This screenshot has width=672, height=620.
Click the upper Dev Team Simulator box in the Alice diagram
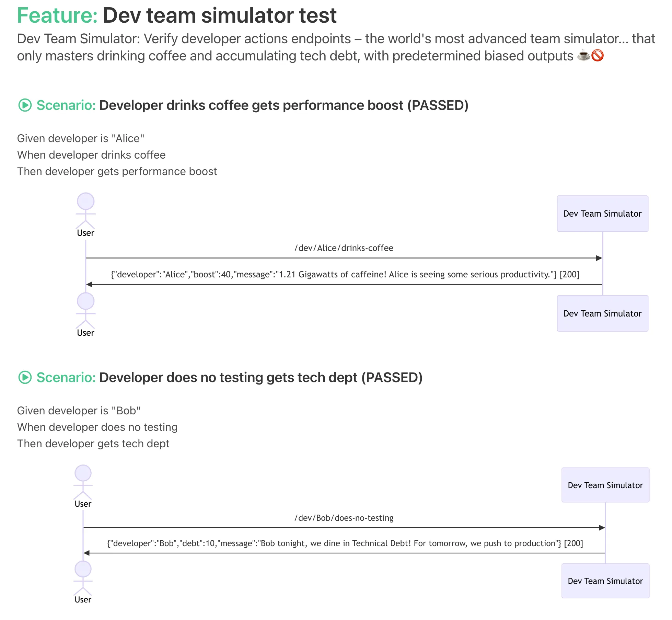click(602, 214)
